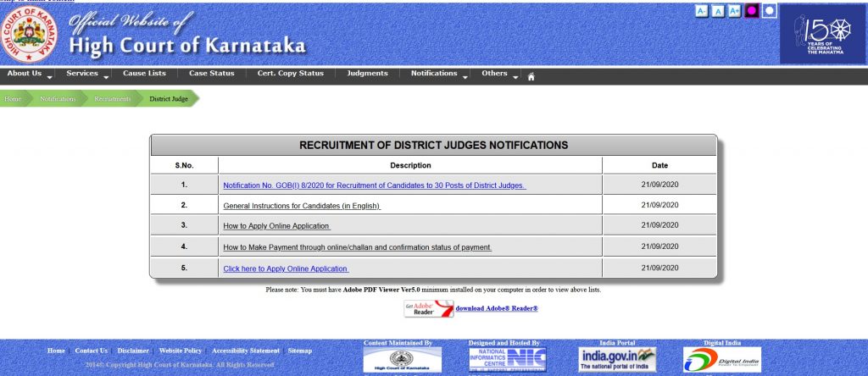The width and height of the screenshot is (868, 376).
Task: Open download Adobe Reader link
Action: point(497,308)
